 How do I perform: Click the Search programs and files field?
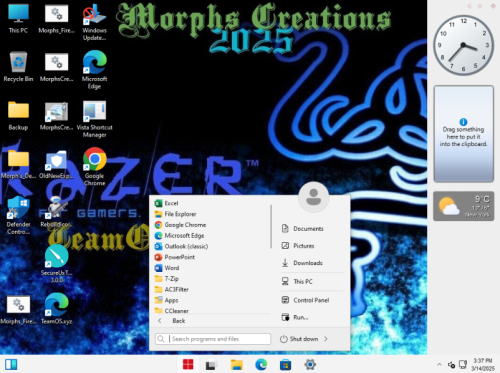(213, 339)
